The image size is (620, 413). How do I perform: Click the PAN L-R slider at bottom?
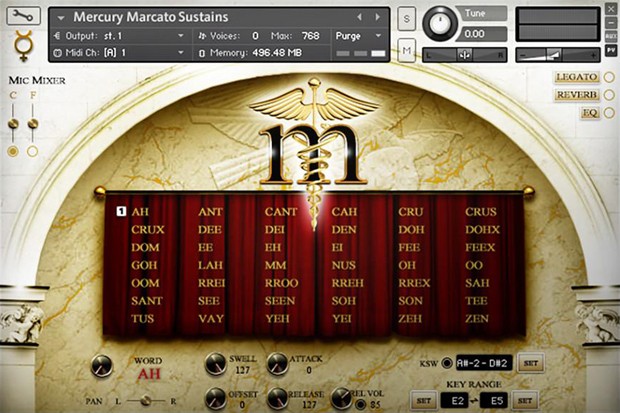[x=146, y=401]
